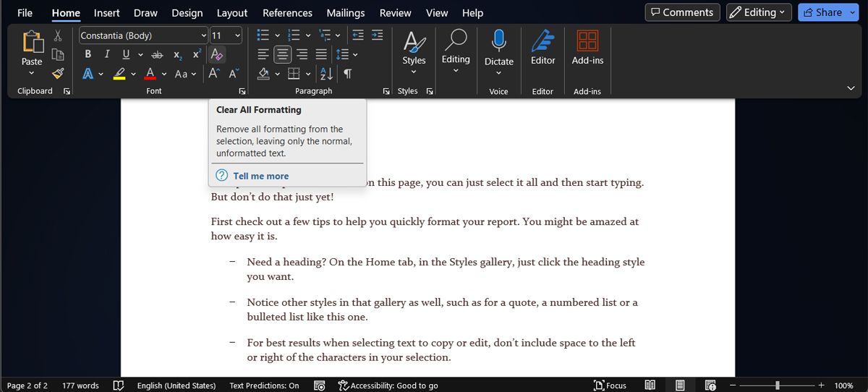Follow the Tell me more link
Image resolution: width=868 pixels, height=392 pixels.
pos(260,176)
